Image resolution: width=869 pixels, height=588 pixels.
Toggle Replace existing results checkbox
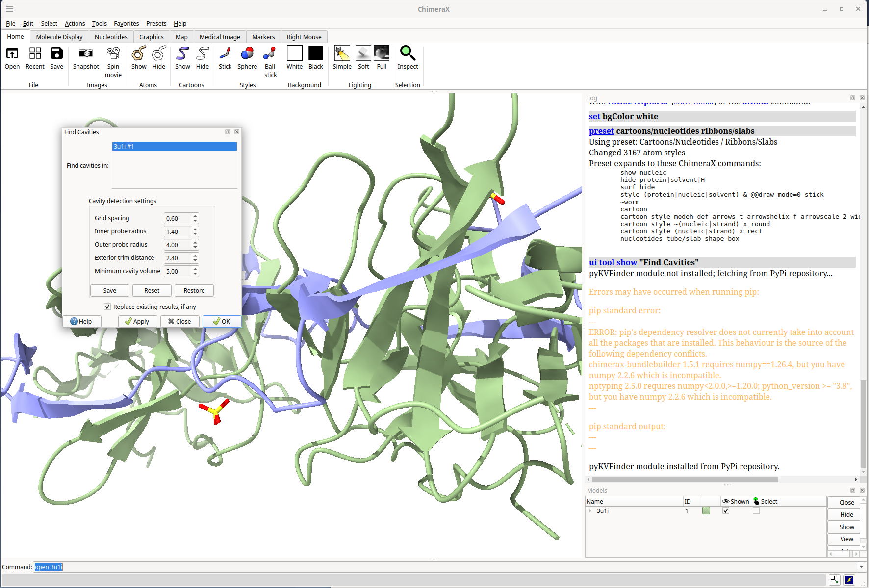click(x=107, y=307)
